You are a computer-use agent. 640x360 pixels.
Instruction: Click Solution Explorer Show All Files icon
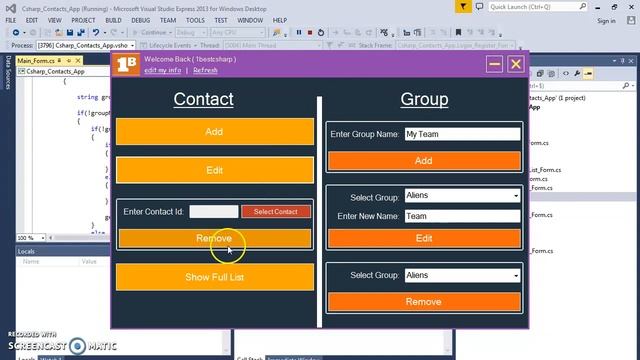coord(551,73)
